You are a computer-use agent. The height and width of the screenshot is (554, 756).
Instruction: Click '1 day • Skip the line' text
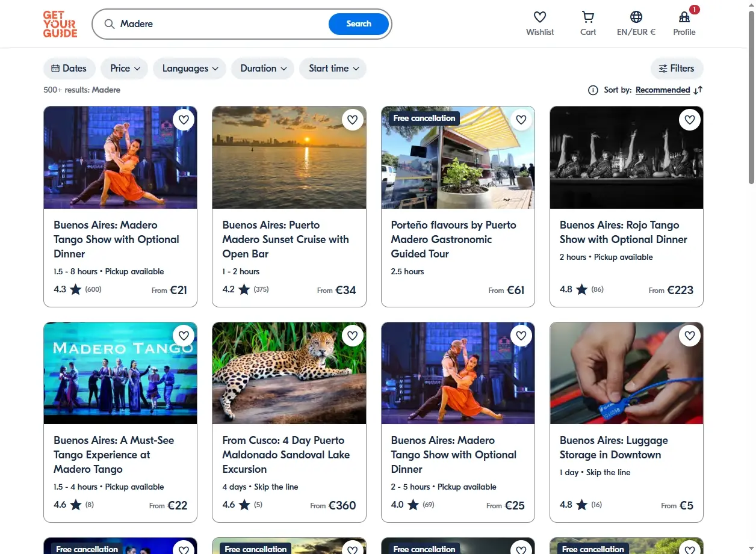595,472
